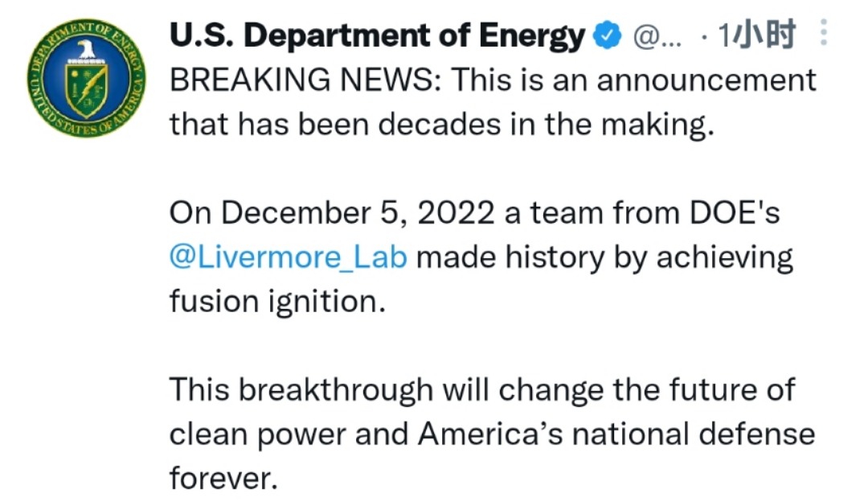Click the word "announcement" in the first line
The width and height of the screenshot is (868, 502).
pyautogui.click(x=706, y=80)
